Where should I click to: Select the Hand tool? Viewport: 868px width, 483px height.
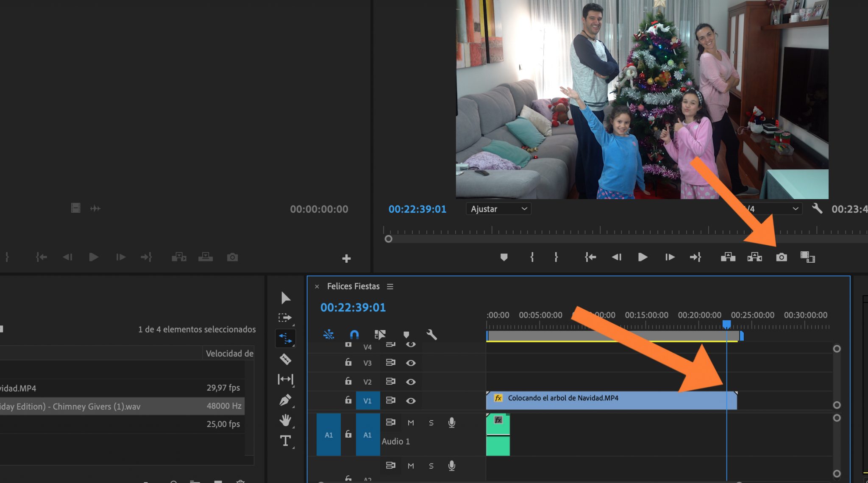tap(285, 420)
